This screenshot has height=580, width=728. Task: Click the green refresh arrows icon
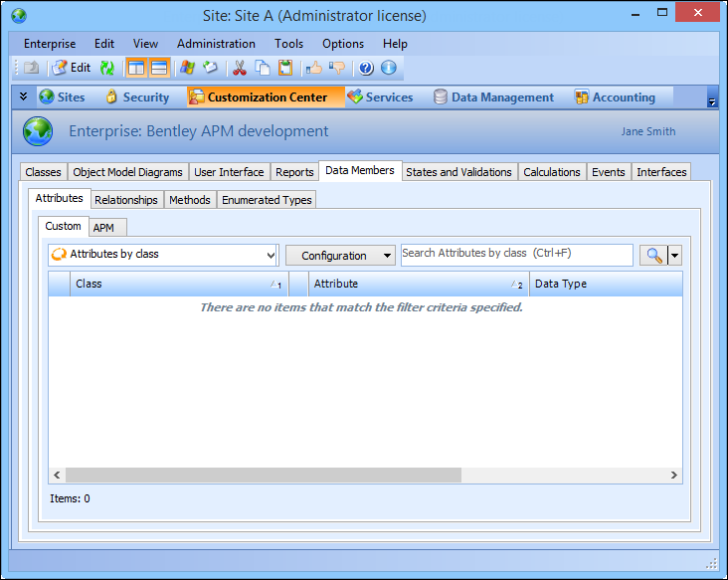pyautogui.click(x=107, y=68)
